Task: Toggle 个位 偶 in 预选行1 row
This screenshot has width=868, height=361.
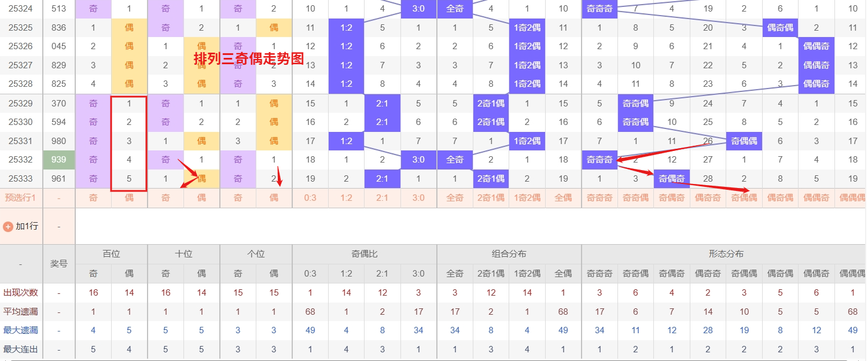Action: pos(274,198)
